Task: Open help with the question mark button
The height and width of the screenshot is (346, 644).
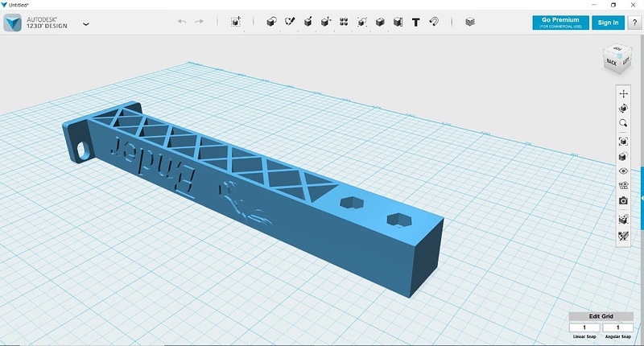Action: point(634,23)
